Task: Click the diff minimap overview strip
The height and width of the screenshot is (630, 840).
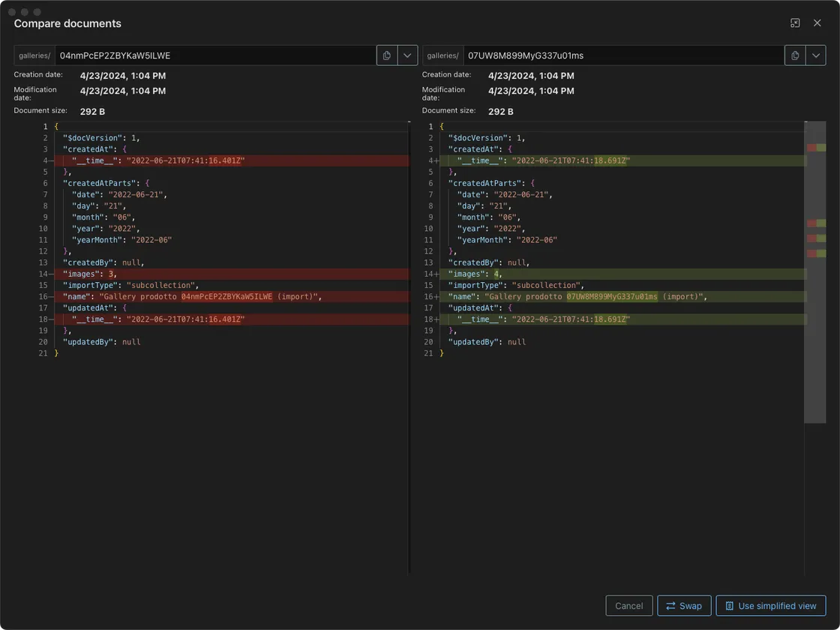Action: pos(814,272)
